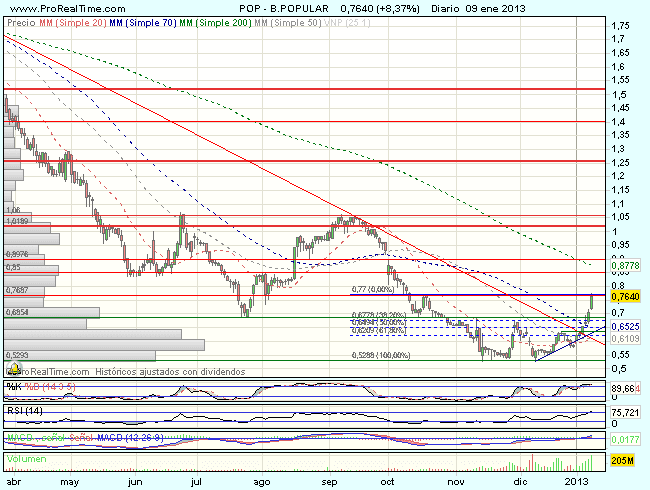This screenshot has height=490, width=650.
Task: Click the 0,5293 volume profile label
Action: [x=17, y=355]
